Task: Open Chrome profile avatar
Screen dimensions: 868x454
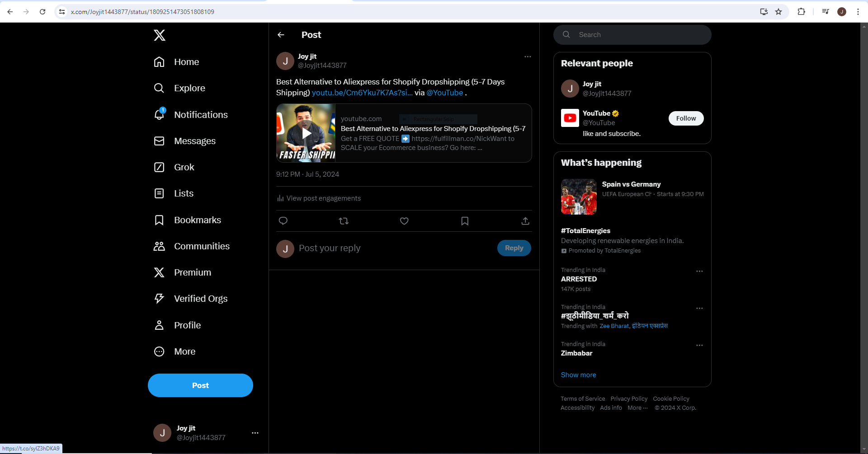Action: (842, 12)
